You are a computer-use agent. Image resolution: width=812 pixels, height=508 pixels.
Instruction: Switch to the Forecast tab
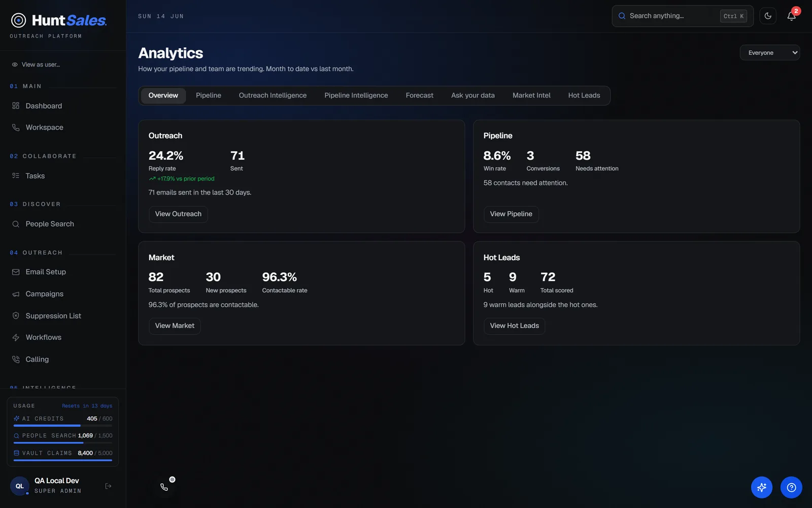pyautogui.click(x=420, y=96)
